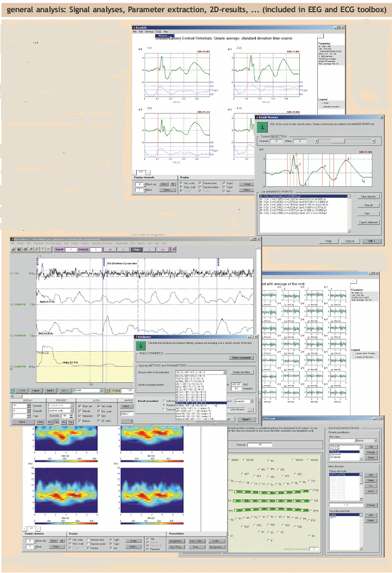Click the undo arrow icon in Data Editor toolbar
The height and width of the screenshot is (573, 392).
click(x=43, y=249)
